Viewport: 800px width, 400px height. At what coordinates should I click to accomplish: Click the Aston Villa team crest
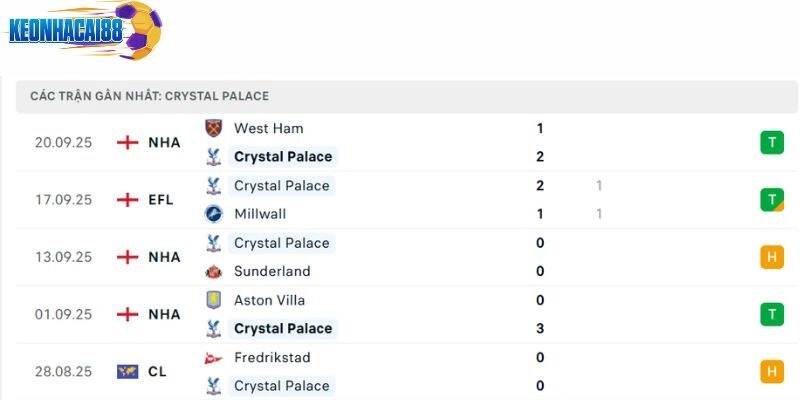coord(212,300)
